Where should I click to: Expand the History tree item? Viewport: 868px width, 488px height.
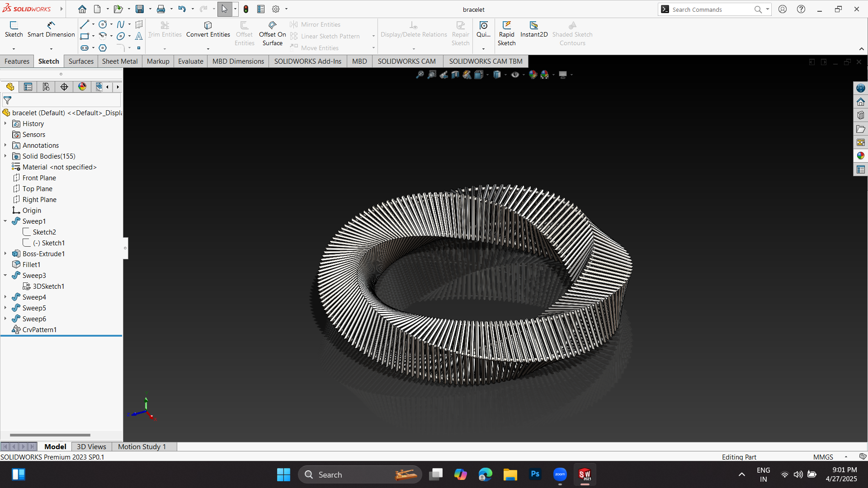[x=5, y=123]
